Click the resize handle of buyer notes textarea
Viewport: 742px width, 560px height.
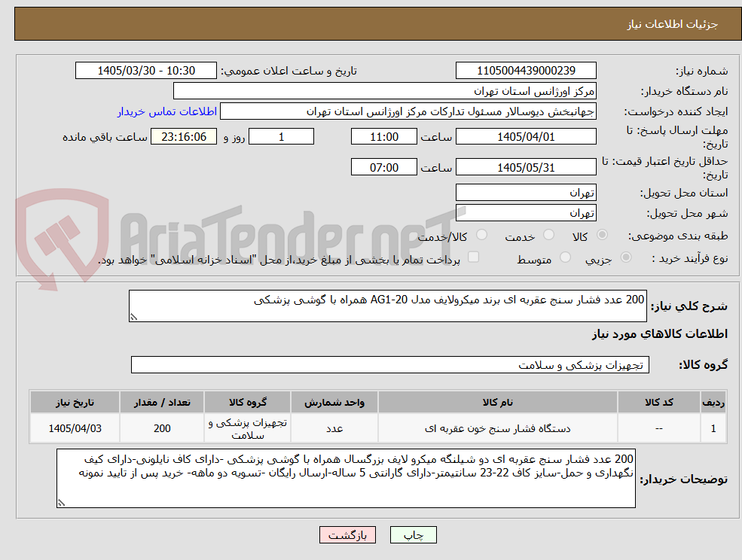pyautogui.click(x=61, y=504)
